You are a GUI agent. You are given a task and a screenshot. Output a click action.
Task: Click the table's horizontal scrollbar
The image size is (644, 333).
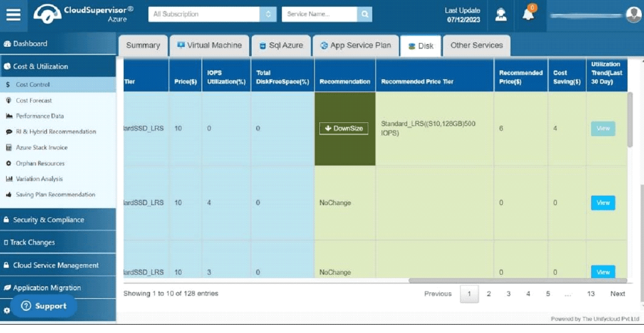point(518,281)
